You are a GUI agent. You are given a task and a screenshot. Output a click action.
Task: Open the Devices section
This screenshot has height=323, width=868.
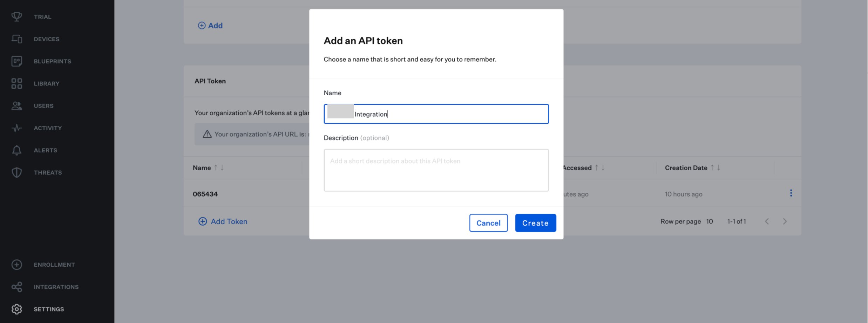click(x=47, y=39)
